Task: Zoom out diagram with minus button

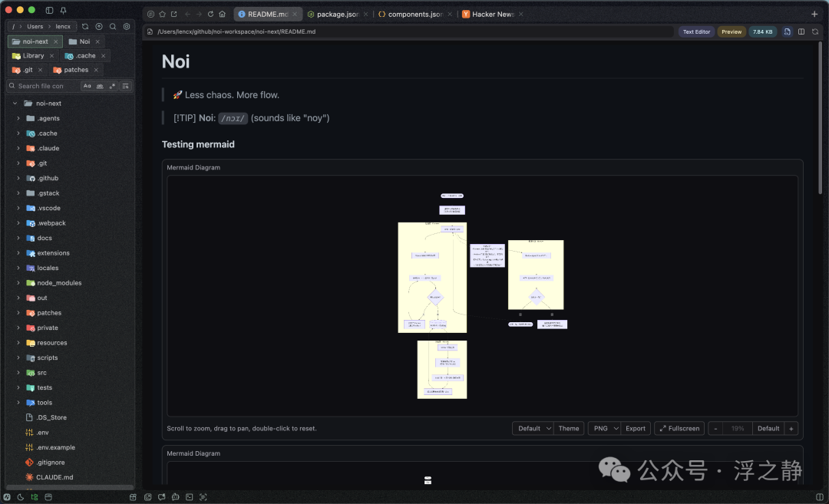Action: click(716, 429)
